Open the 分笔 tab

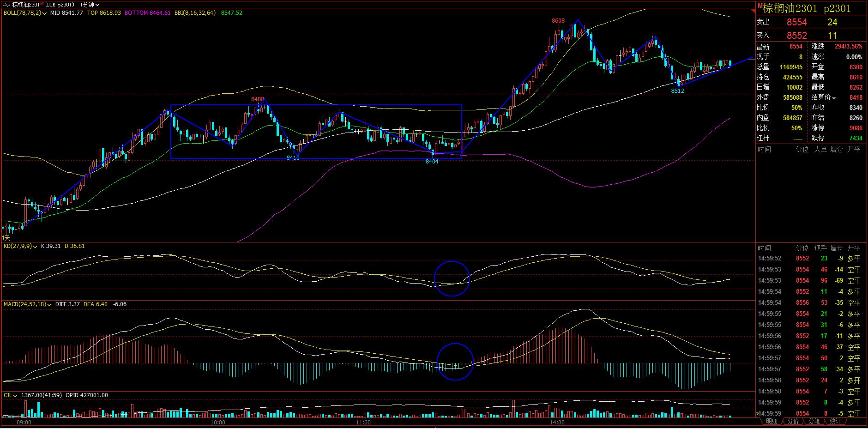tap(814, 421)
